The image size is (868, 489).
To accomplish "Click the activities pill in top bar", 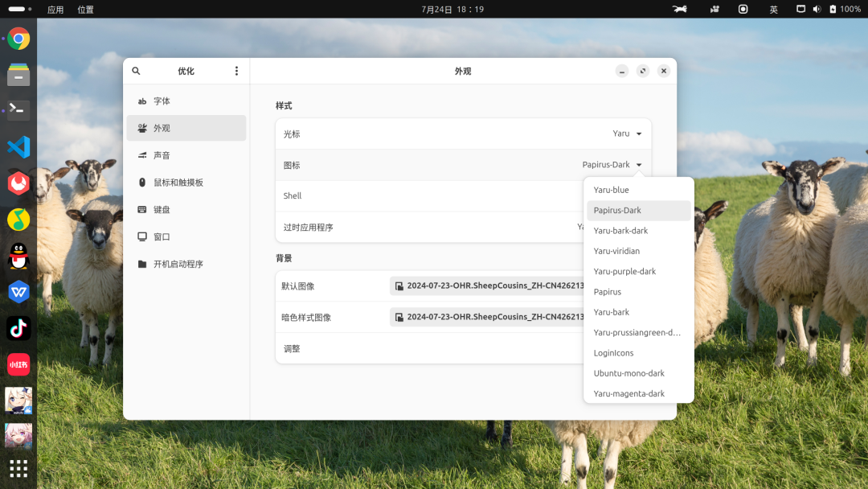I will pyautogui.click(x=20, y=9).
